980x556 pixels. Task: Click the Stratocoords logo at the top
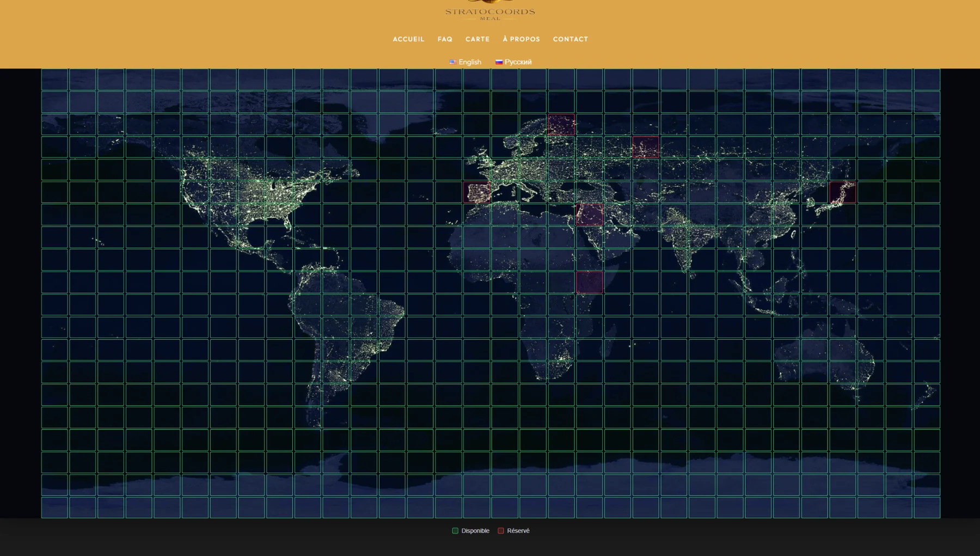tap(490, 10)
